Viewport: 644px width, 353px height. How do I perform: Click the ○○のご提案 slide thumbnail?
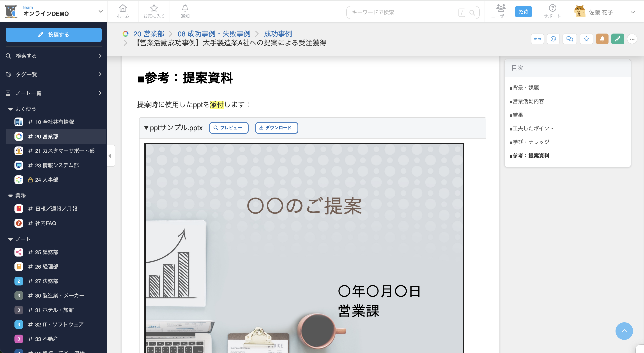click(x=304, y=248)
